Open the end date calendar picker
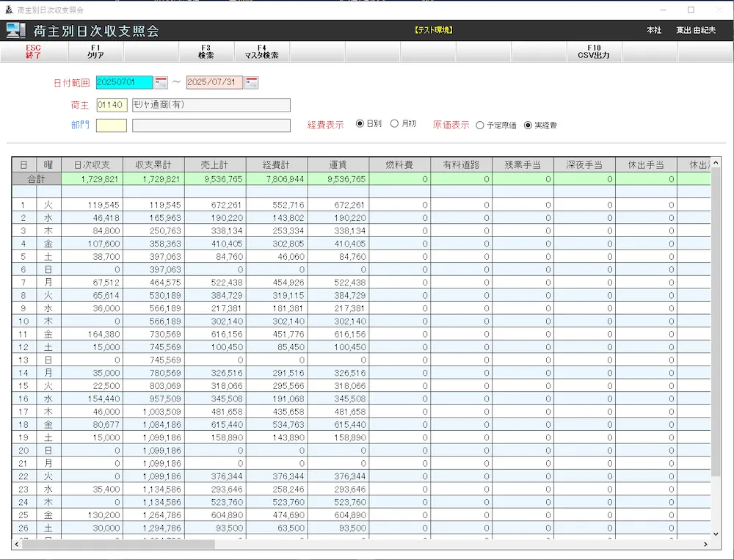This screenshot has width=734, height=560. [251, 82]
